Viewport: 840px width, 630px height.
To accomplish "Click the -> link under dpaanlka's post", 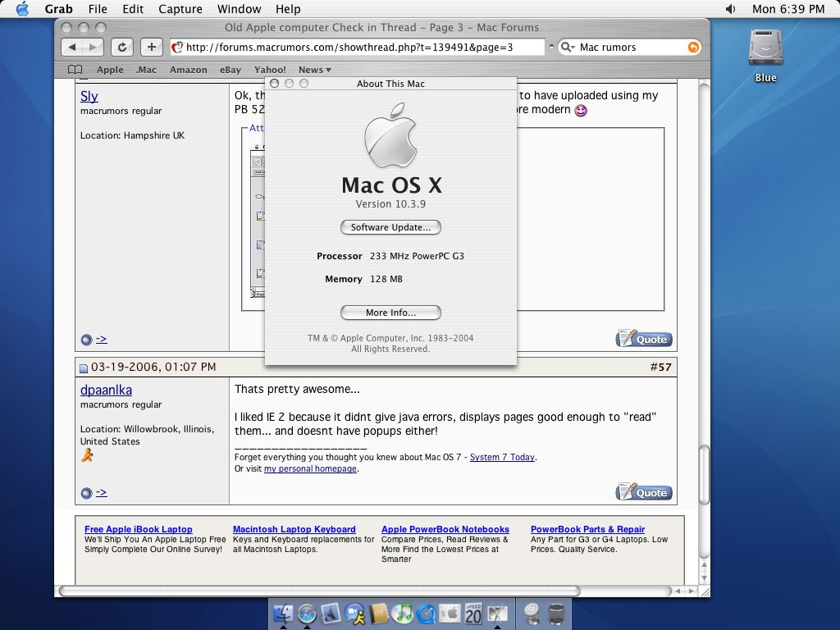I will (x=101, y=492).
